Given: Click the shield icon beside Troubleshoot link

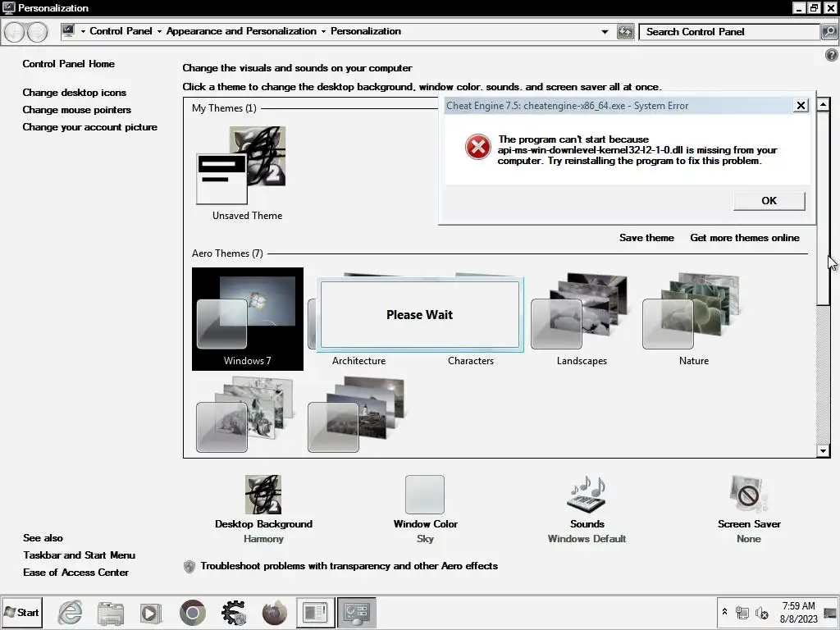Looking at the screenshot, I should pos(189,566).
